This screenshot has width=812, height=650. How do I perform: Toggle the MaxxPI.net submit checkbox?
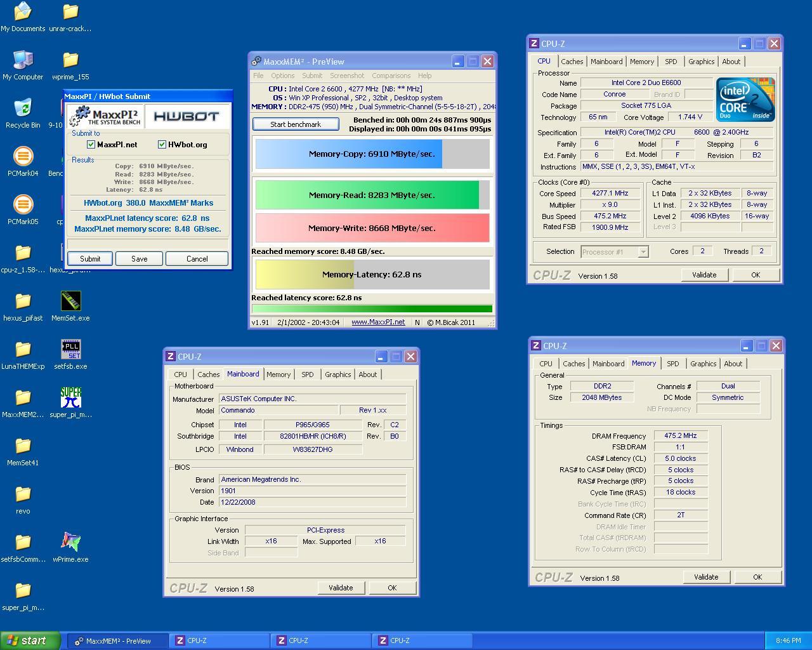pyautogui.click(x=91, y=145)
